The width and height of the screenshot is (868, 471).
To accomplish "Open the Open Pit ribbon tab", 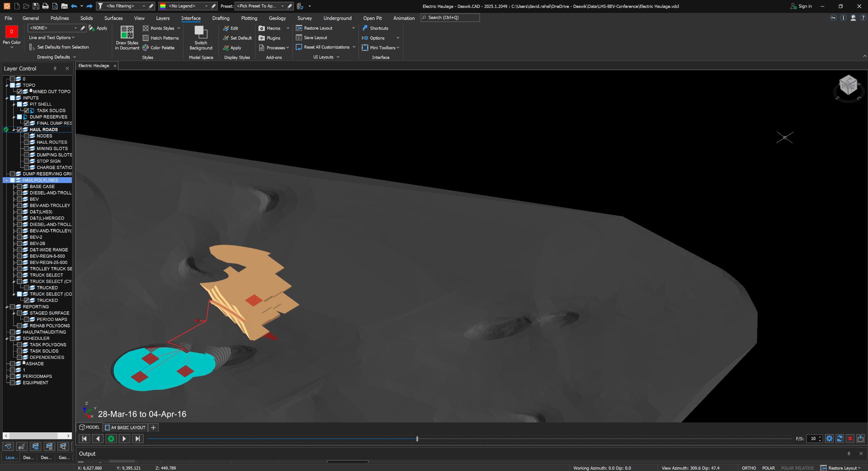I will 372,18.
